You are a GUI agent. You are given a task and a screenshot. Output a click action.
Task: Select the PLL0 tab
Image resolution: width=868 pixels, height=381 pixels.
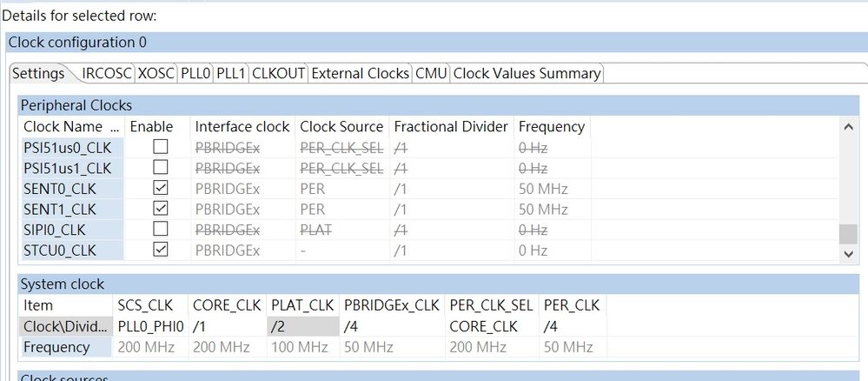coord(195,74)
